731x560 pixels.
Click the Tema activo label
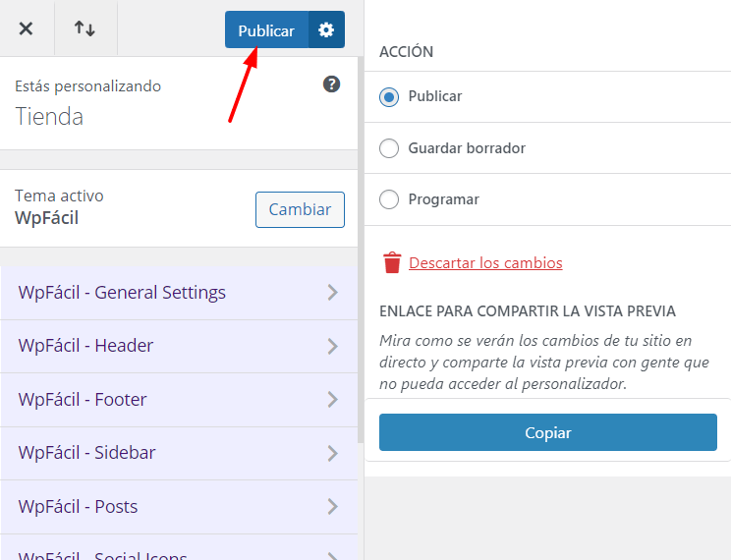pos(59,196)
